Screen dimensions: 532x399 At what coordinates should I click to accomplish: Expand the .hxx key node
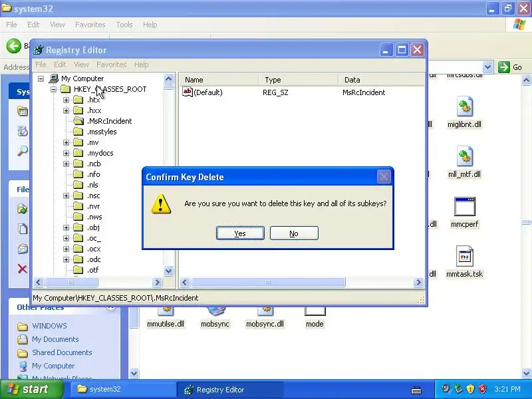click(x=66, y=110)
